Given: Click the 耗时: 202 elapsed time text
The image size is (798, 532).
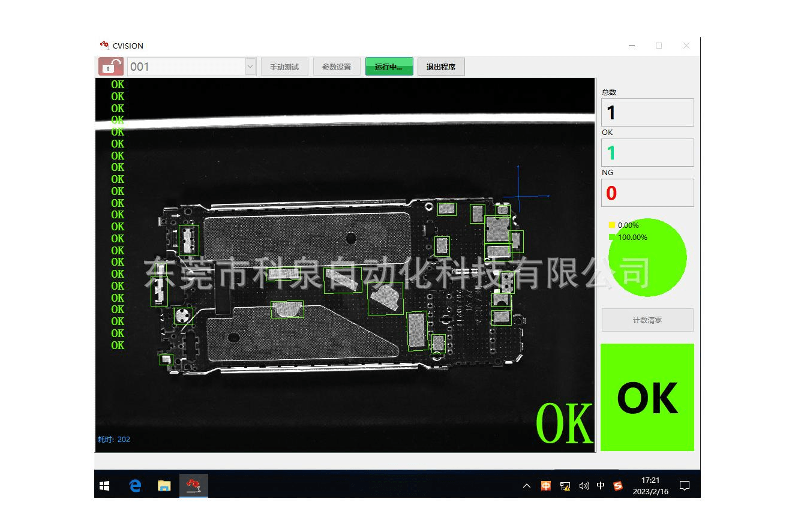Looking at the screenshot, I should pyautogui.click(x=114, y=440).
